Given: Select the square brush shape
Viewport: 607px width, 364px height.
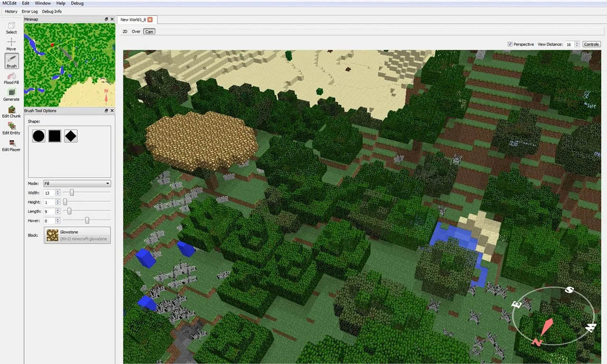Looking at the screenshot, I should click(x=55, y=136).
